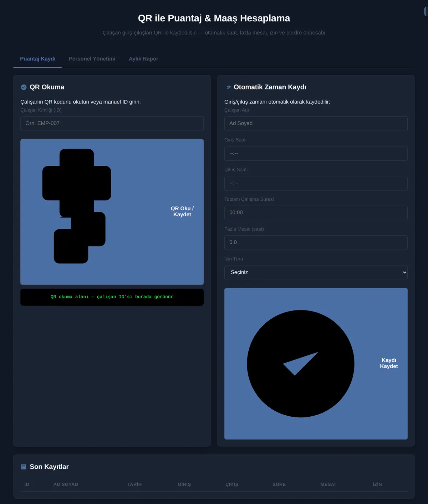428x504 pixels.
Task: Click the Otomatik Zaman Kaydı heading text
Action: click(x=270, y=87)
